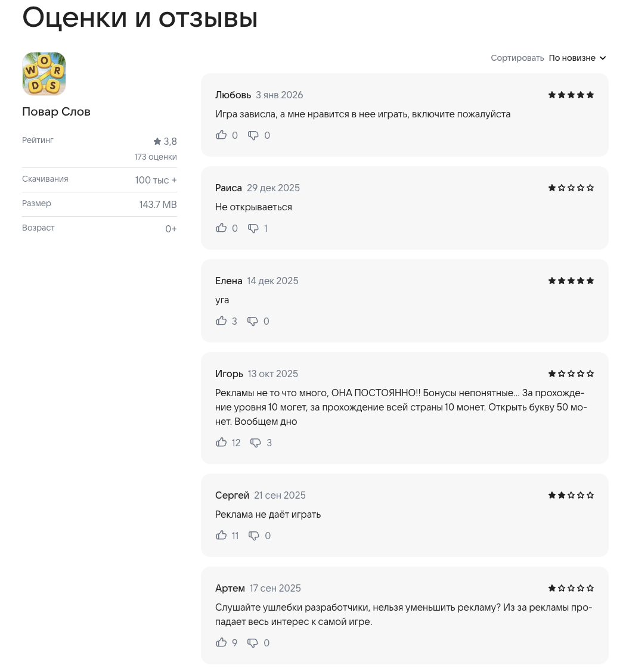This screenshot has height=672, width=623.
Task: Click the 3,8 rating star icon
Action: pos(157,141)
